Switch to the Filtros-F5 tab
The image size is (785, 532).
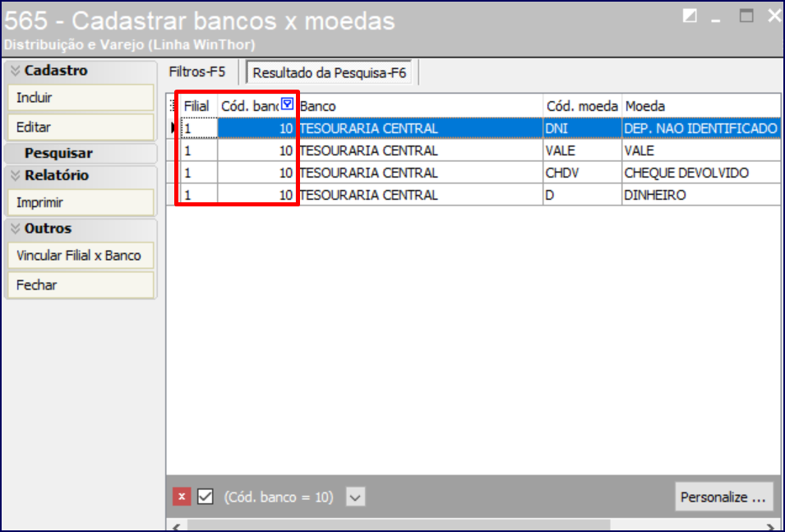pos(197,72)
